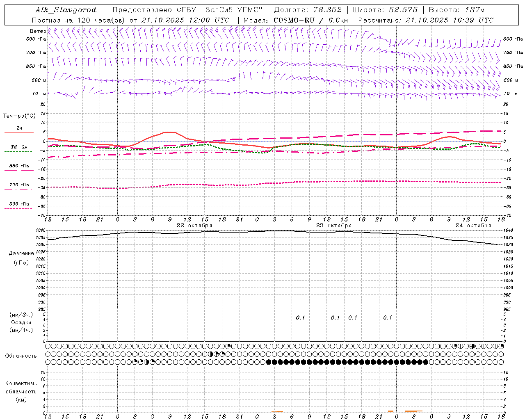525x420 pixels.
Task: Click the (мм/3ч.) precipitation unit label
Action: 21,315
